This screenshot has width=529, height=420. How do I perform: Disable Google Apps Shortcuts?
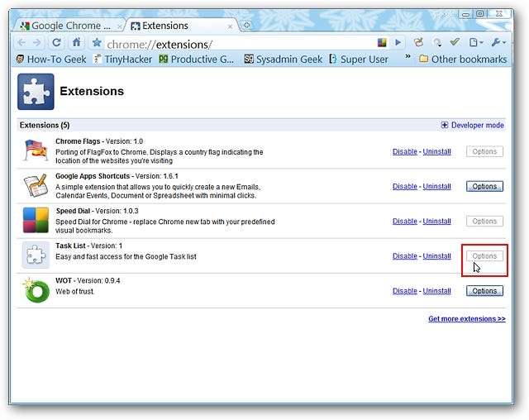(x=405, y=187)
